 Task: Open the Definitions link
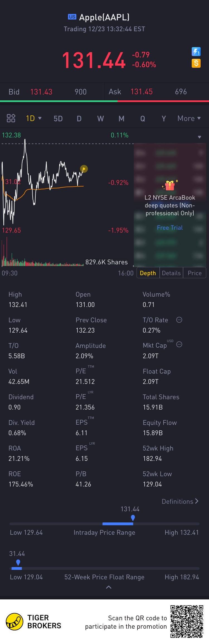180,501
